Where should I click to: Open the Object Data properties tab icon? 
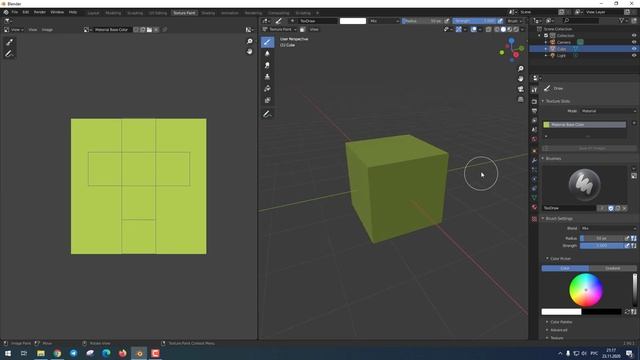[x=534, y=198]
